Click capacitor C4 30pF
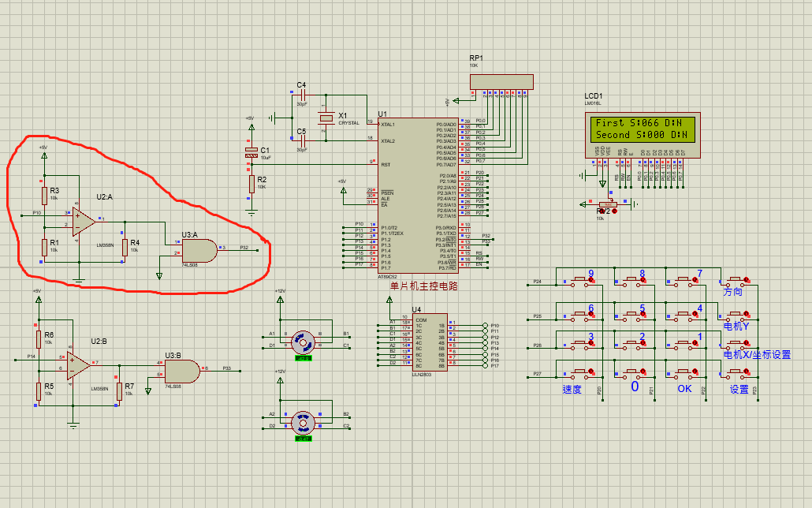 (x=303, y=95)
